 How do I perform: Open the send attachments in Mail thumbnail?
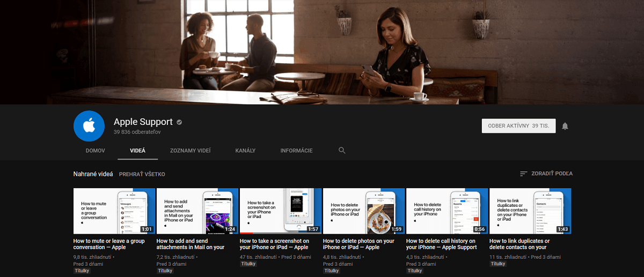[x=197, y=211]
